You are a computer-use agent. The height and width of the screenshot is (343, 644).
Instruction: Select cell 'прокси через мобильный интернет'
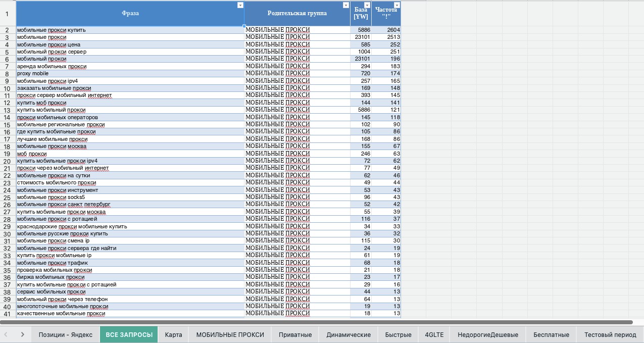click(x=130, y=168)
